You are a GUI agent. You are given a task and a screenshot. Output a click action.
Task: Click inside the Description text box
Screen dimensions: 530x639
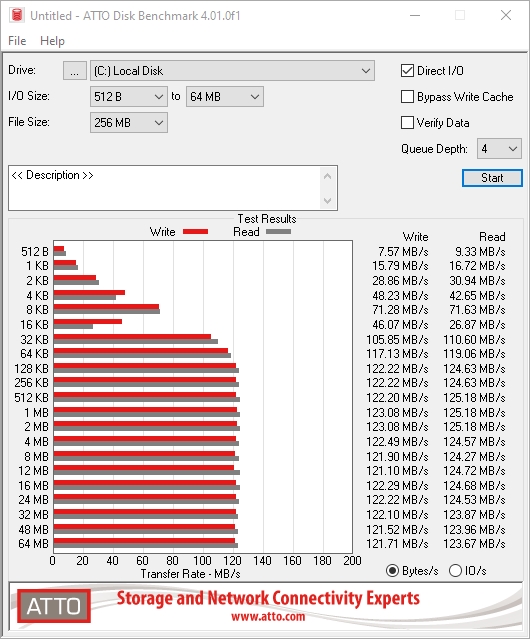(165, 188)
